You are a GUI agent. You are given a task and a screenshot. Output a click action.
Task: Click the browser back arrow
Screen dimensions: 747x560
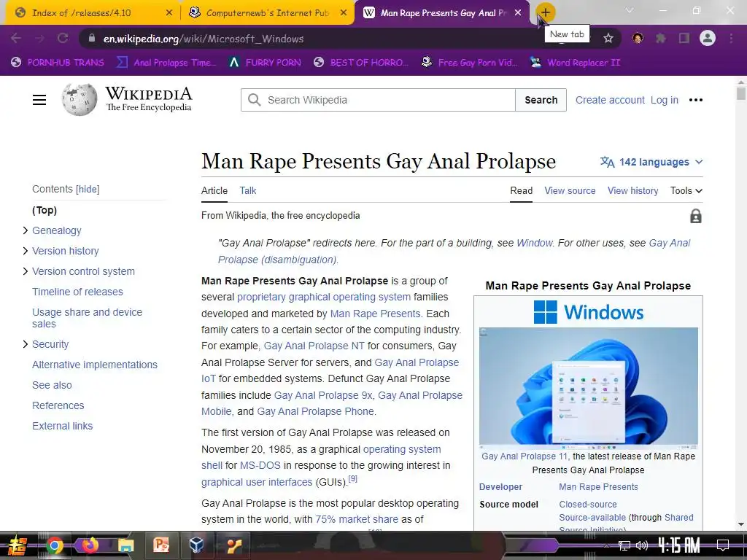coord(16,38)
